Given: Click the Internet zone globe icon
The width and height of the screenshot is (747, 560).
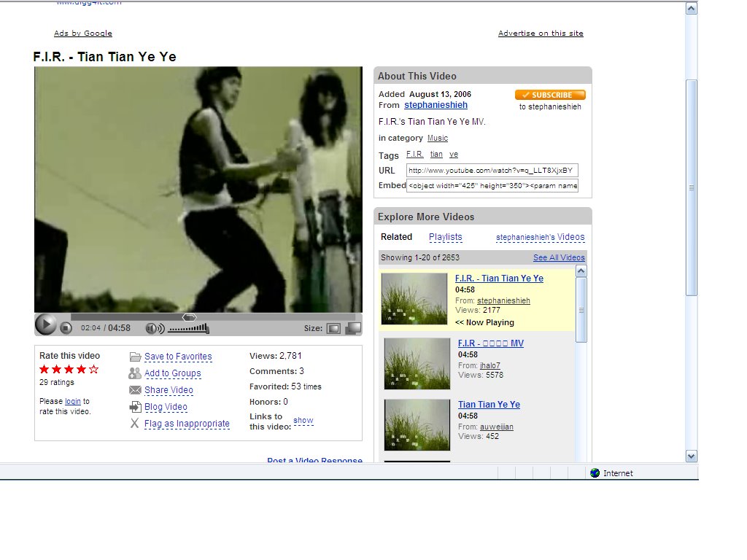Looking at the screenshot, I should tap(595, 472).
